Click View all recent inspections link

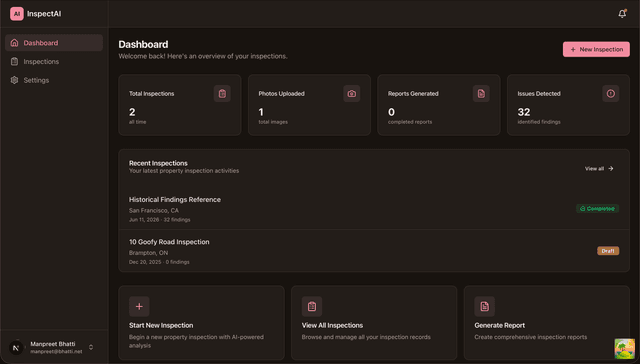coord(599,169)
